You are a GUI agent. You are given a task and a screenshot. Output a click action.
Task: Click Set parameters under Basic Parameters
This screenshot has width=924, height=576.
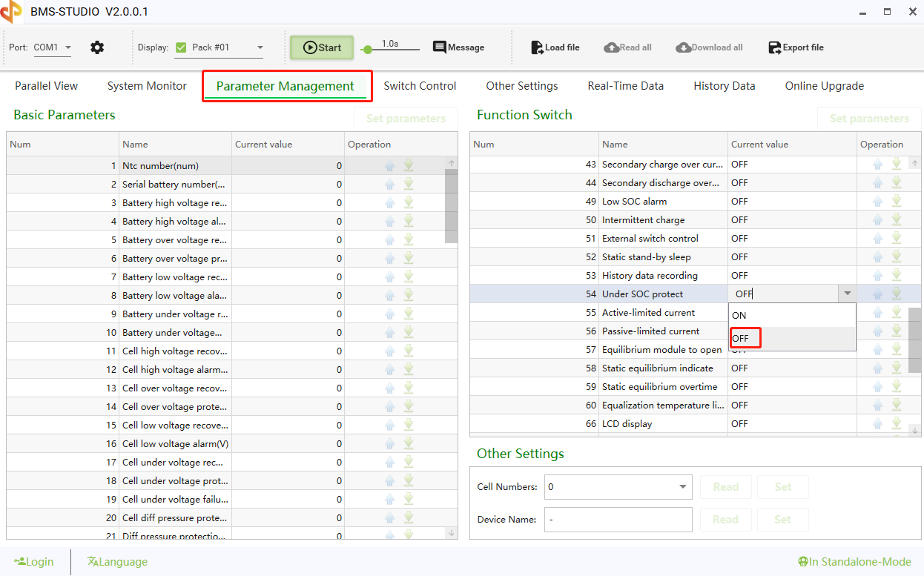pyautogui.click(x=406, y=119)
